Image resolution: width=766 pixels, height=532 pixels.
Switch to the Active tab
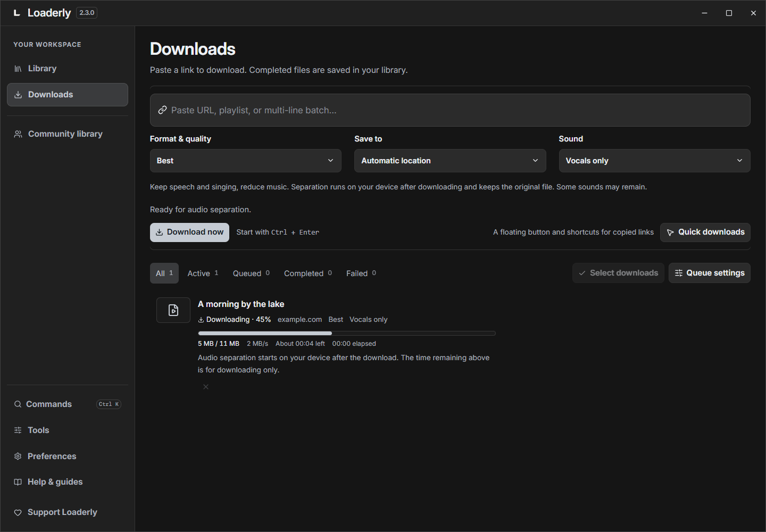(203, 273)
